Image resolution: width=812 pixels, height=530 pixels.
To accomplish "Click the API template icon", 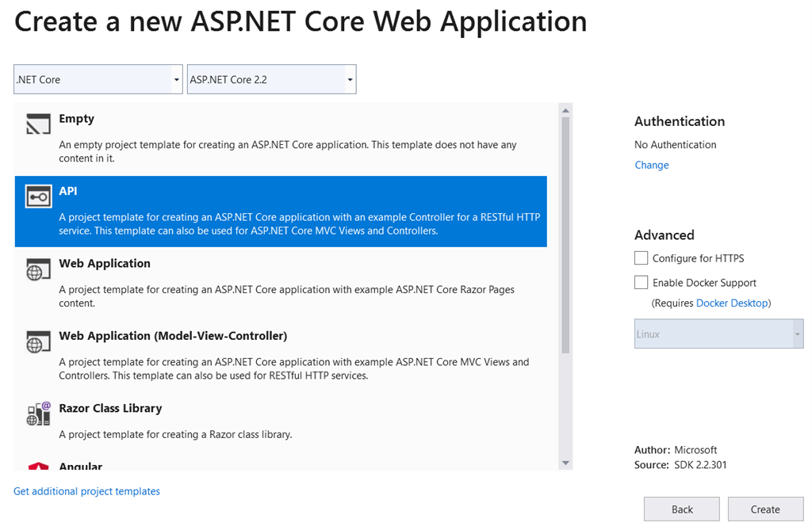I will pos(38,196).
